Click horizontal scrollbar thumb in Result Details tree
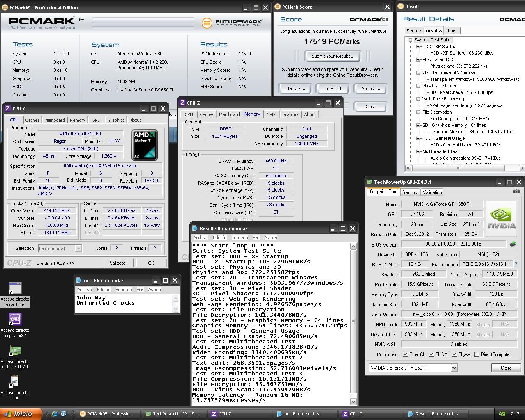525x420 pixels. click(x=458, y=168)
